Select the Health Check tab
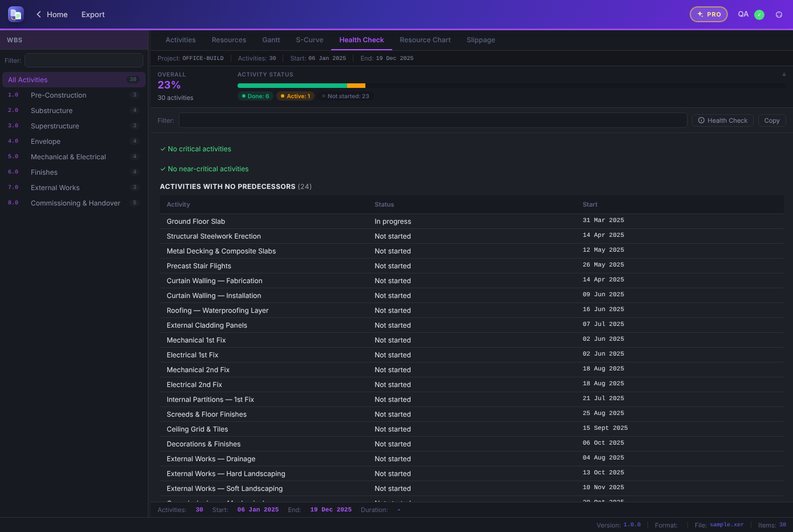This screenshot has height=532, width=793. coord(361,40)
